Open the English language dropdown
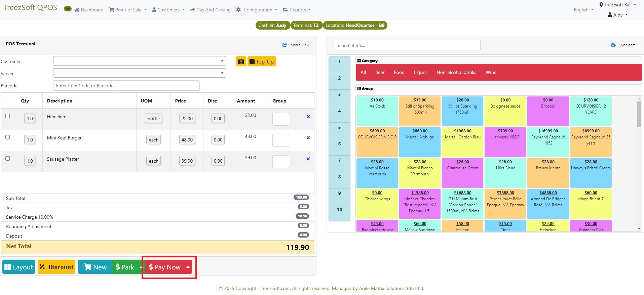 [583, 10]
